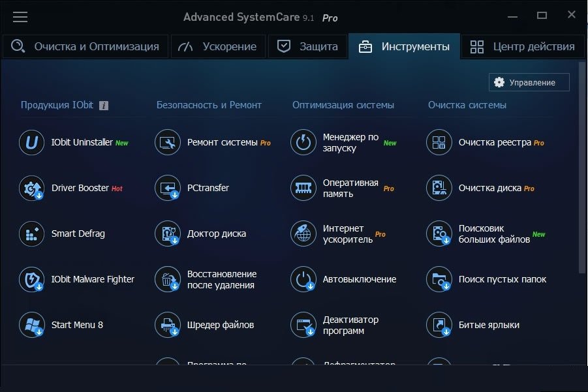The height and width of the screenshot is (392, 588).
Task: Open the Smart Defrag icon
Action: [31, 234]
